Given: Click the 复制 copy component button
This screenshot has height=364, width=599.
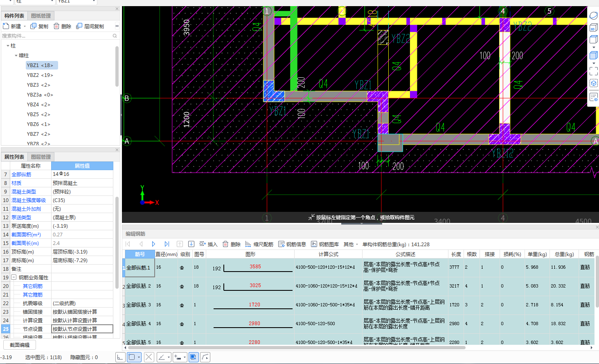Looking at the screenshot, I should coord(39,26).
